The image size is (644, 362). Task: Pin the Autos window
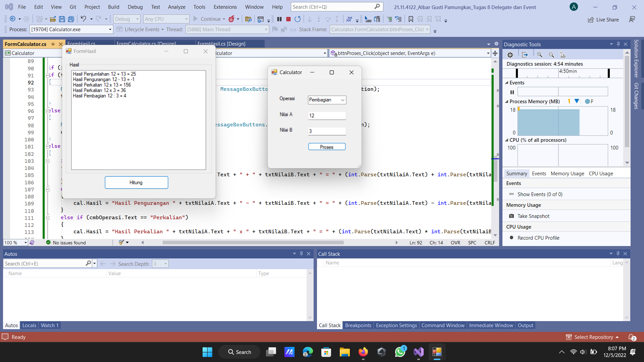(301, 254)
